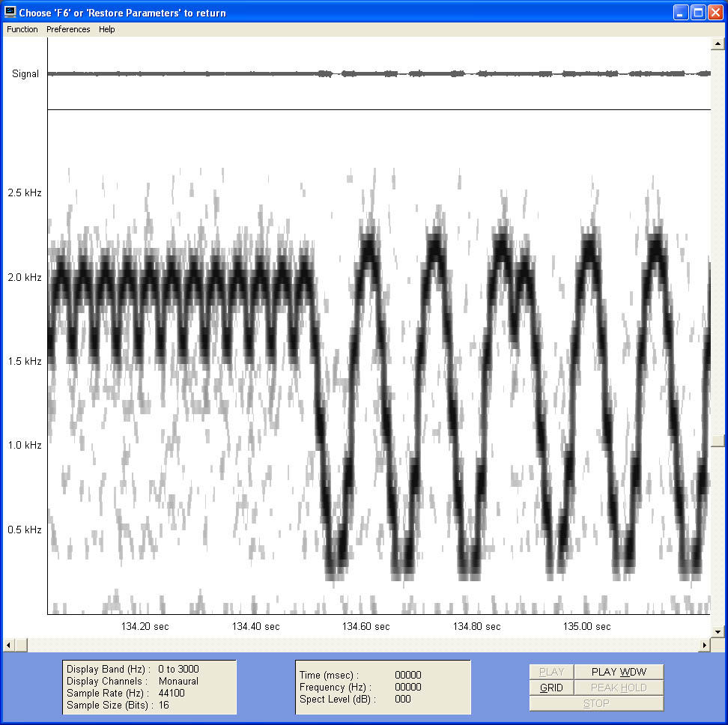Click the Time (msec) readout 00000
728x725 pixels.
pyautogui.click(x=408, y=675)
